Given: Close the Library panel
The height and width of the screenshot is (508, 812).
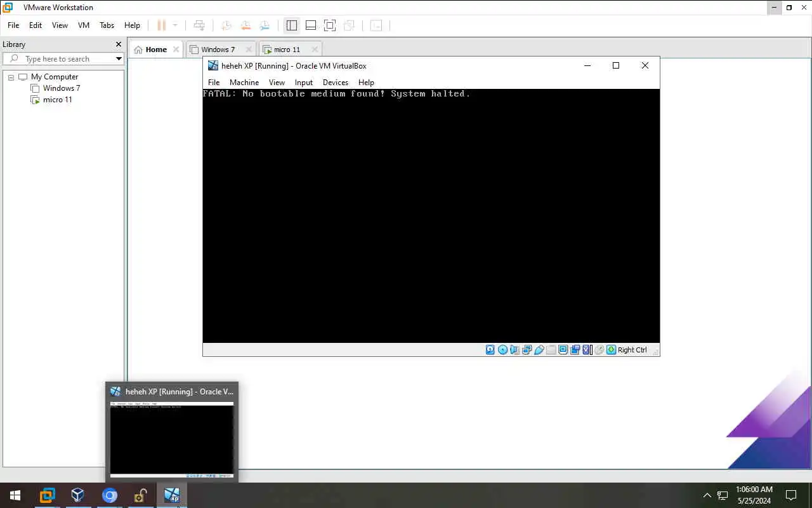Looking at the screenshot, I should pos(118,44).
